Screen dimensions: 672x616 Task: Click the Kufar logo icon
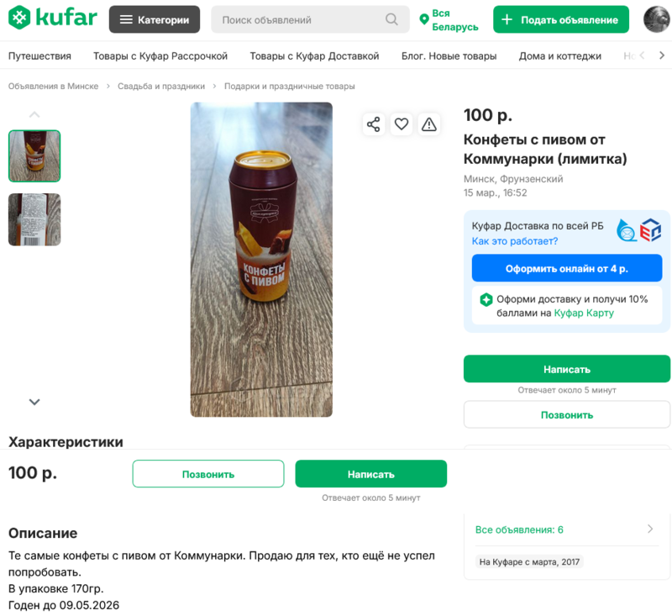[x=19, y=18]
